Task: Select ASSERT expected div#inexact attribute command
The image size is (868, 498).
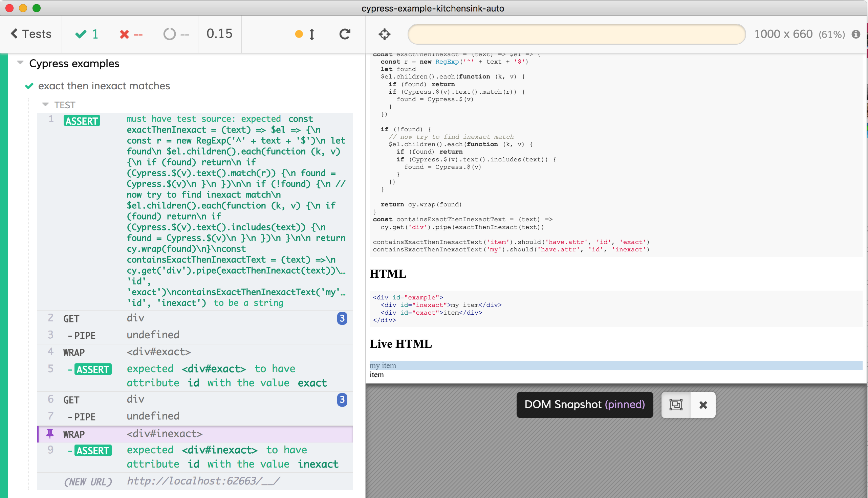Action: point(195,457)
